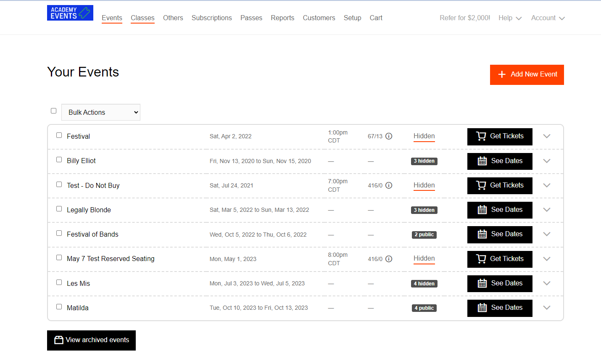The image size is (601, 364).
Task: Click the box icon on View archived events
Action: pos(59,340)
